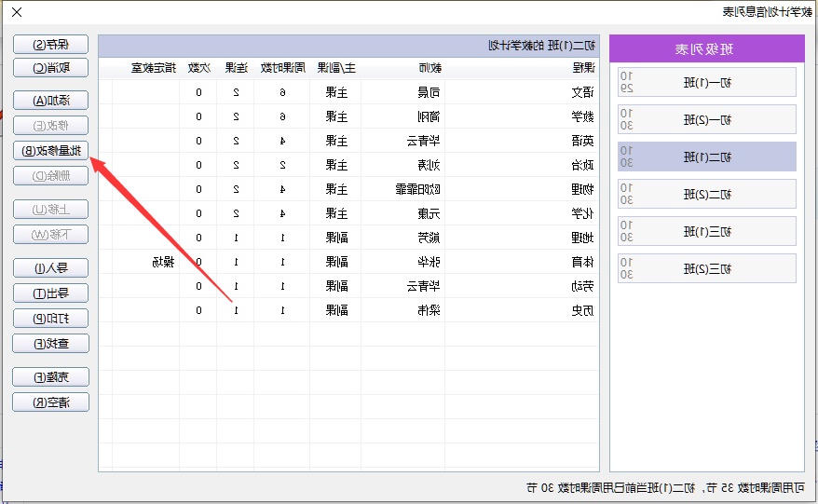This screenshot has height=504, width=818.
Task: Select the 物理 course row
Action: 348,189
